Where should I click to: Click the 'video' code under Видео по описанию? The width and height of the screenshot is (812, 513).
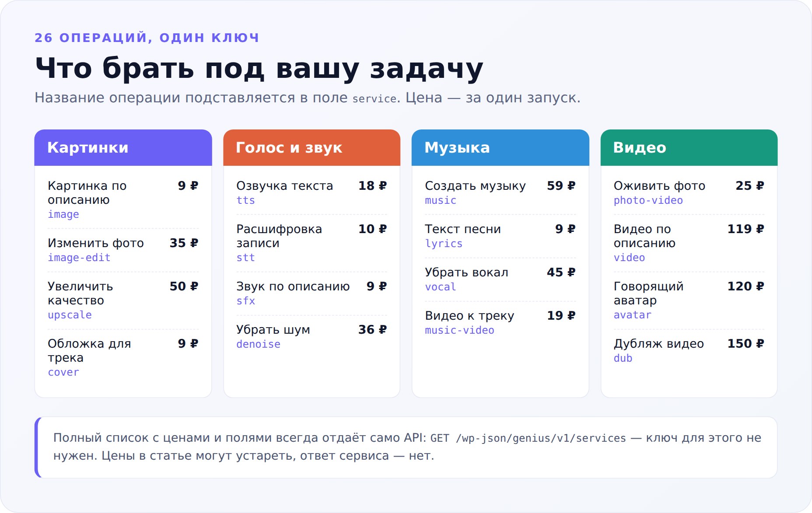coord(629,258)
